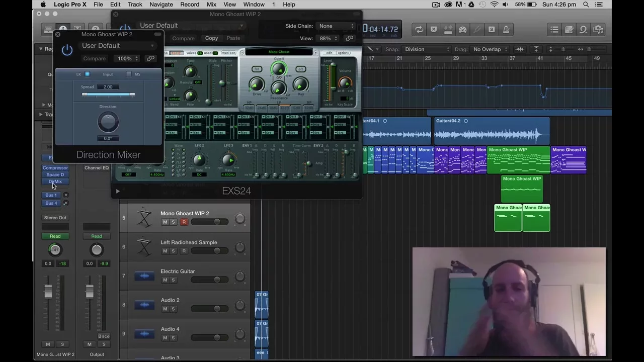Click Mono Ghoast WIP 2 volume slider

[210, 222]
